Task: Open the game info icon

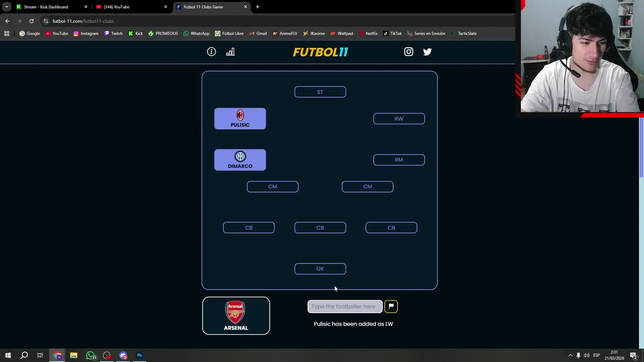Action: (211, 52)
